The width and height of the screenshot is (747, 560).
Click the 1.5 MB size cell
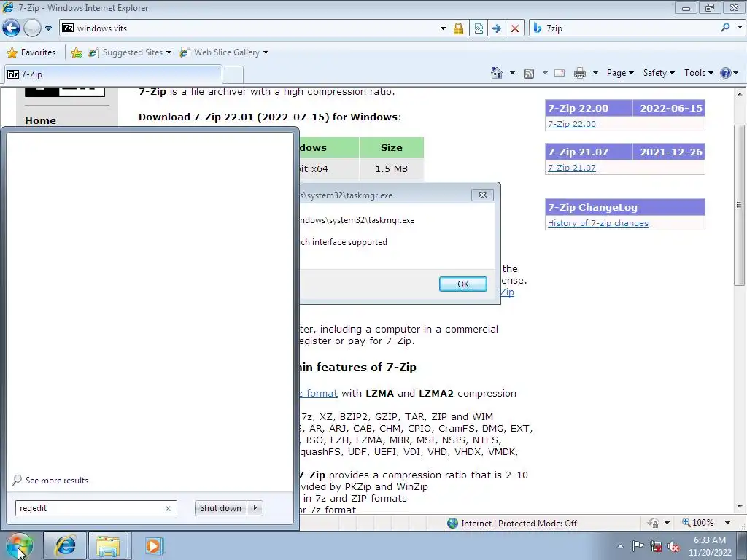point(391,168)
